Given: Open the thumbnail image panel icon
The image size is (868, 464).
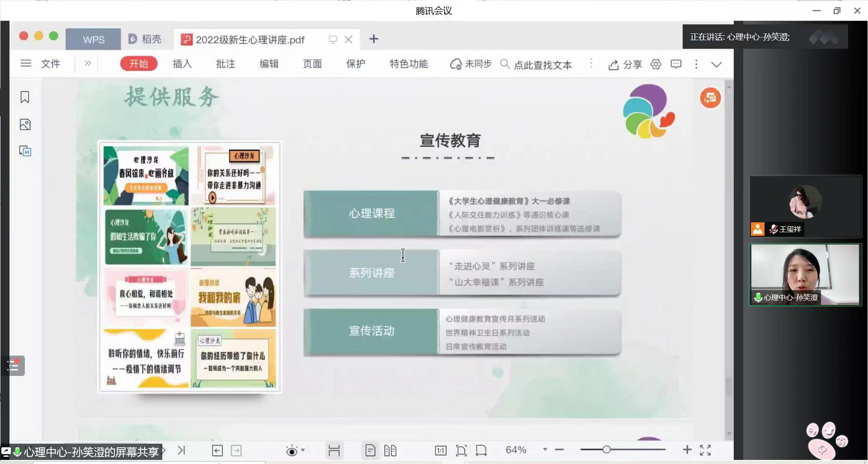Looking at the screenshot, I should [25, 125].
